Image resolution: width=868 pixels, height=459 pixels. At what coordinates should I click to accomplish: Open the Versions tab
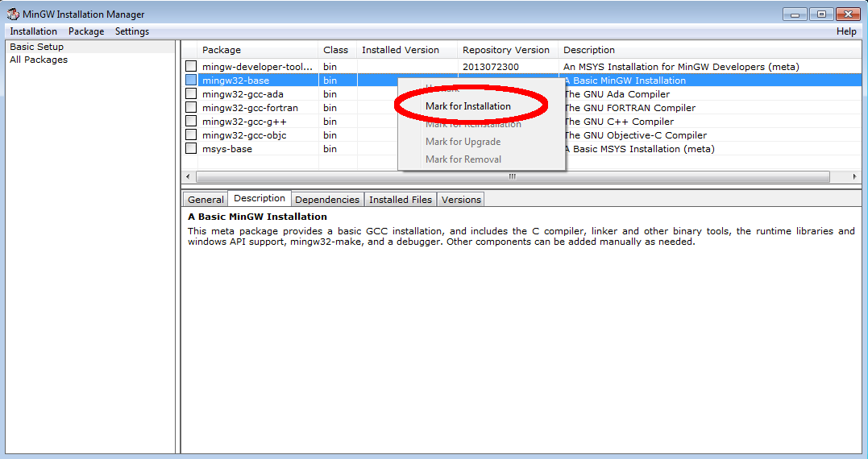(461, 200)
